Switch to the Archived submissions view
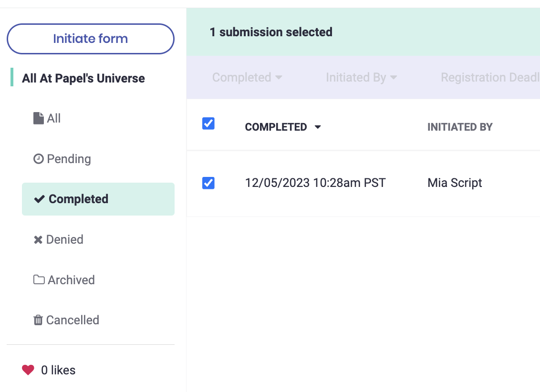The image size is (540, 392). click(x=71, y=280)
